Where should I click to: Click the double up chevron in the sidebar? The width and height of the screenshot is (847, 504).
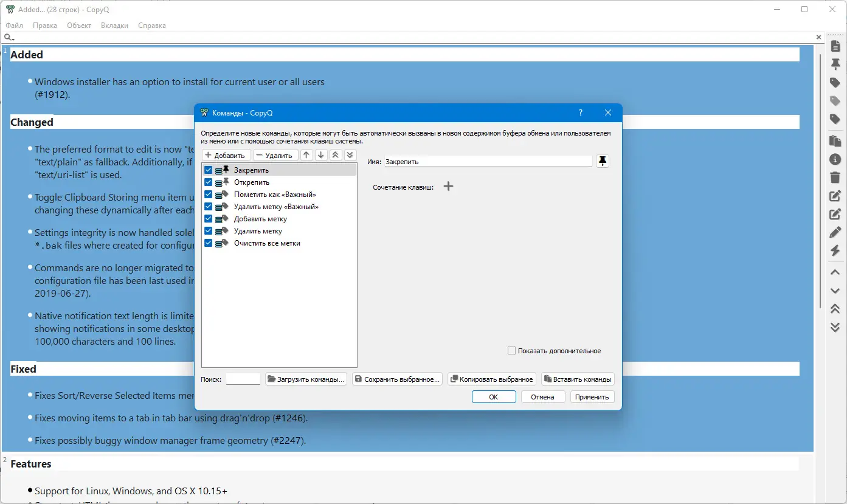tap(835, 309)
